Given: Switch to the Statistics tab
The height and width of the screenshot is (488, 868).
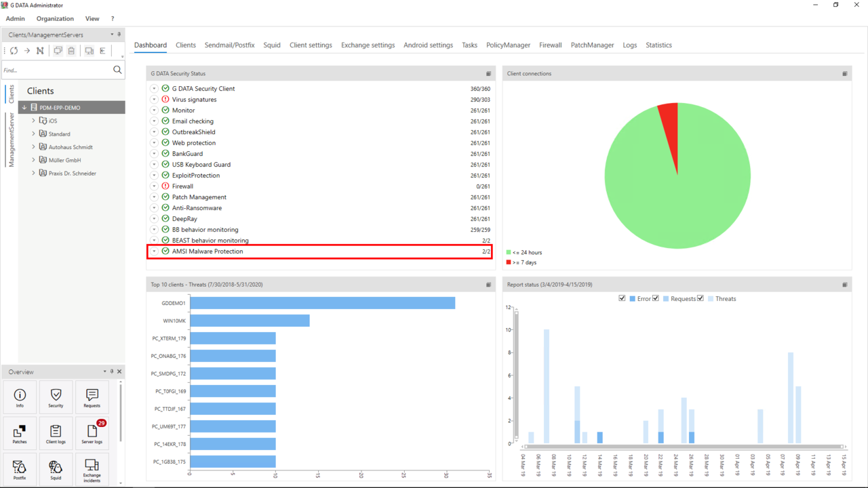Looking at the screenshot, I should pos(659,45).
